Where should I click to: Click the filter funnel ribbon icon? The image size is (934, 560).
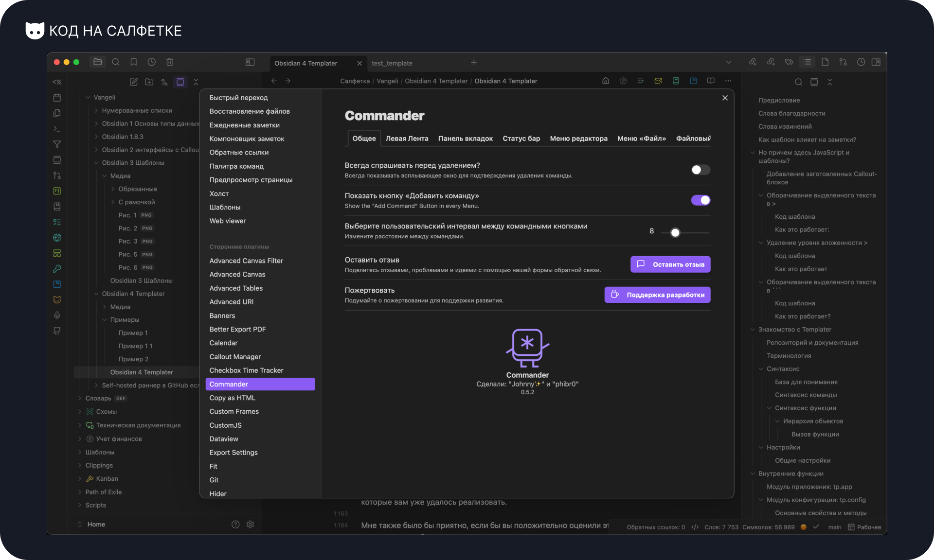tap(57, 144)
